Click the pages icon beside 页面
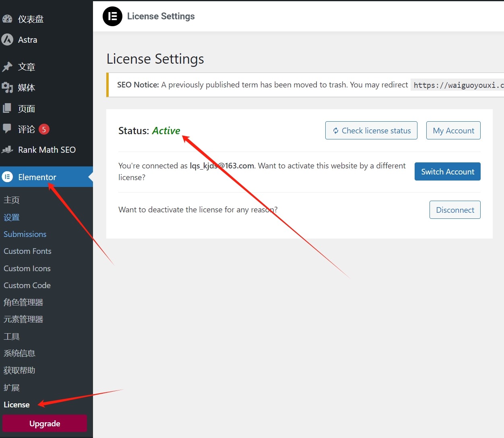The image size is (504, 438). pos(7,108)
